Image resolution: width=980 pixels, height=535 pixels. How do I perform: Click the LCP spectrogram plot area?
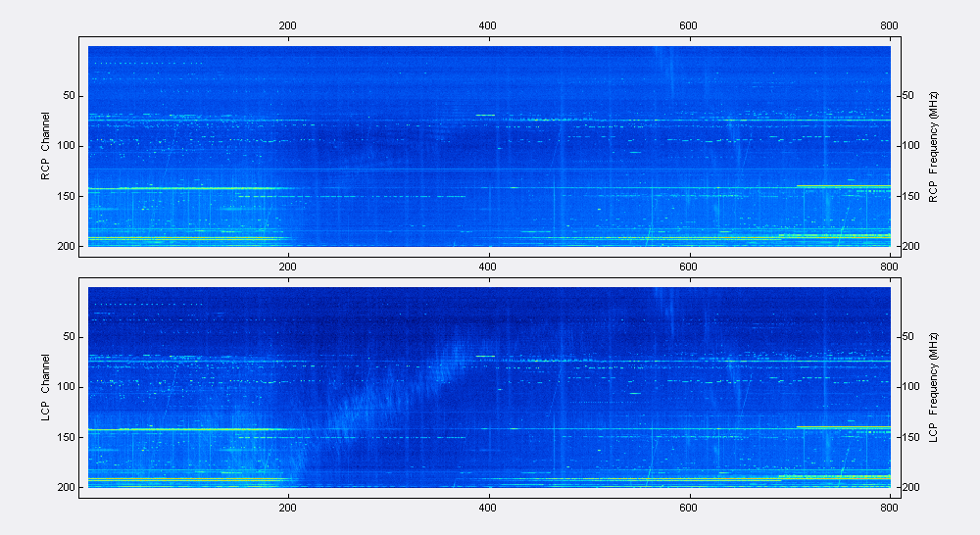pos(489,387)
